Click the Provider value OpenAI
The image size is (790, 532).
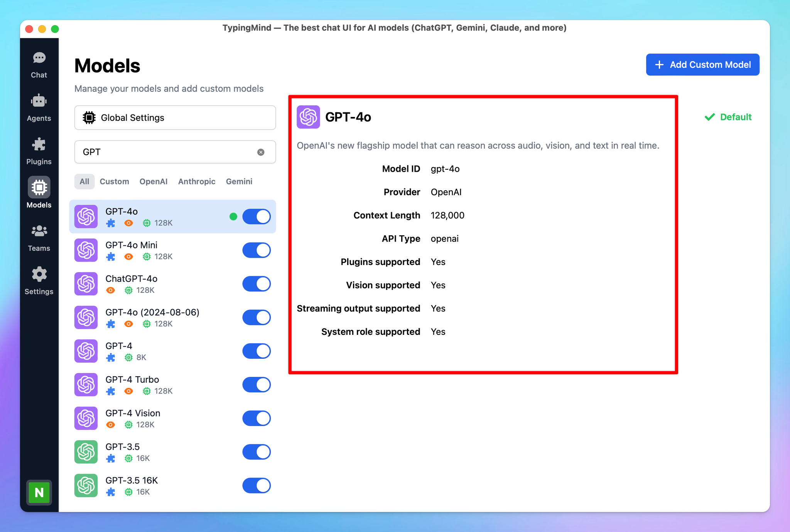[x=446, y=192]
